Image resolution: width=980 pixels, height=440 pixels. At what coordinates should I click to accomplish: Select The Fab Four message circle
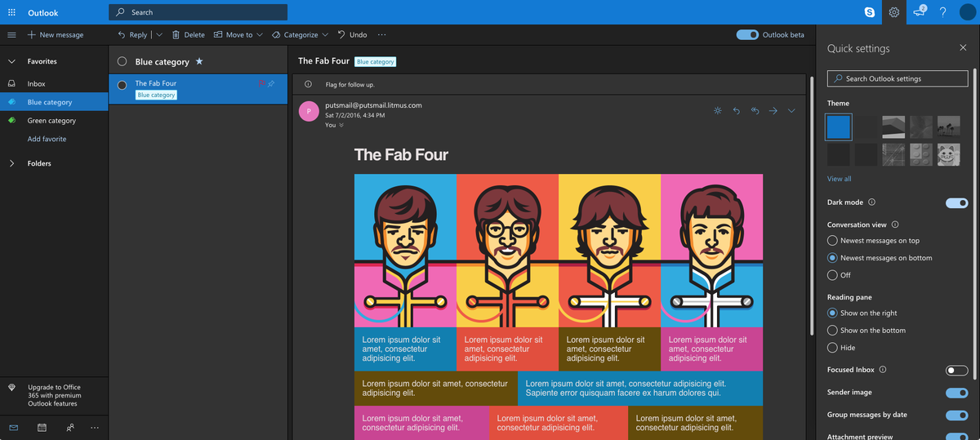122,85
